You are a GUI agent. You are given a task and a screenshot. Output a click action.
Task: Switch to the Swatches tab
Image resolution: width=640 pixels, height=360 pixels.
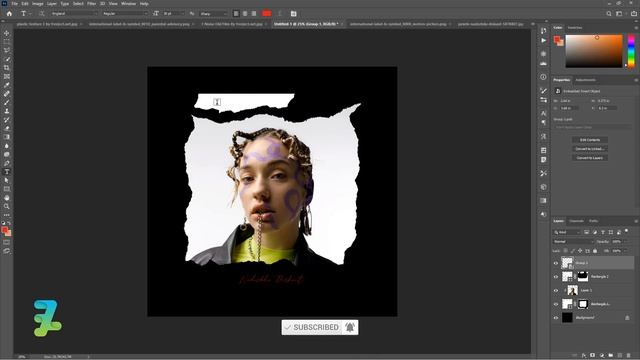click(575, 28)
